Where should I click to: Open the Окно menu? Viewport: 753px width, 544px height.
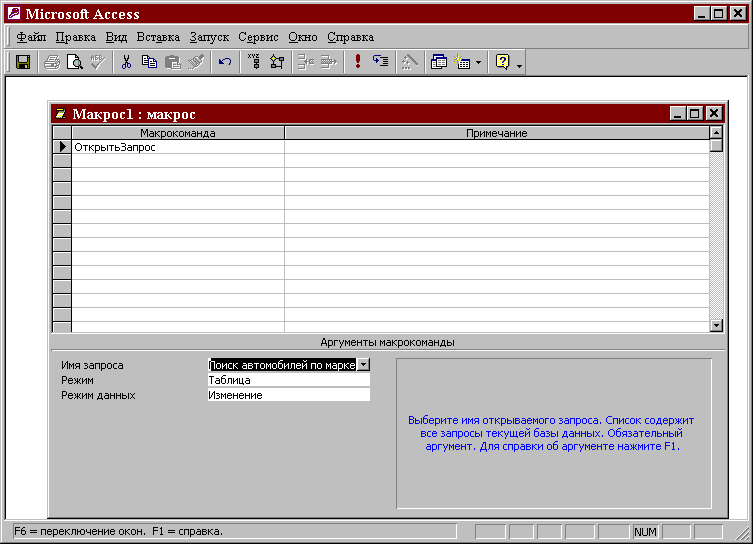click(x=303, y=37)
